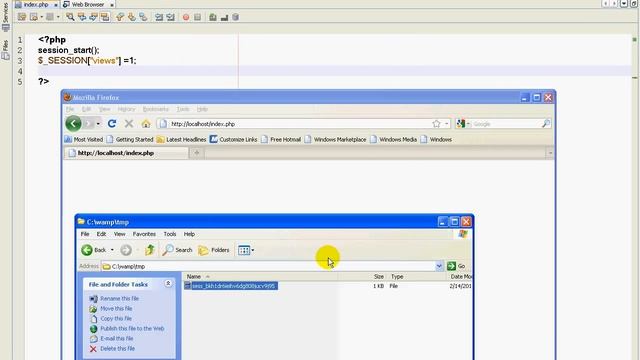The height and width of the screenshot is (360, 640).
Task: Open the Firefox Tools menu
Action: [x=183, y=109]
